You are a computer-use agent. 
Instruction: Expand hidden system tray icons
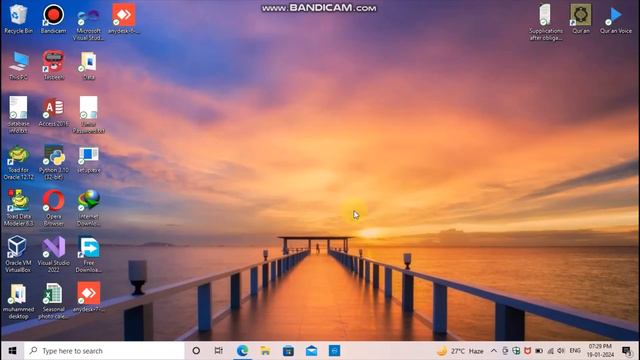[x=493, y=351]
